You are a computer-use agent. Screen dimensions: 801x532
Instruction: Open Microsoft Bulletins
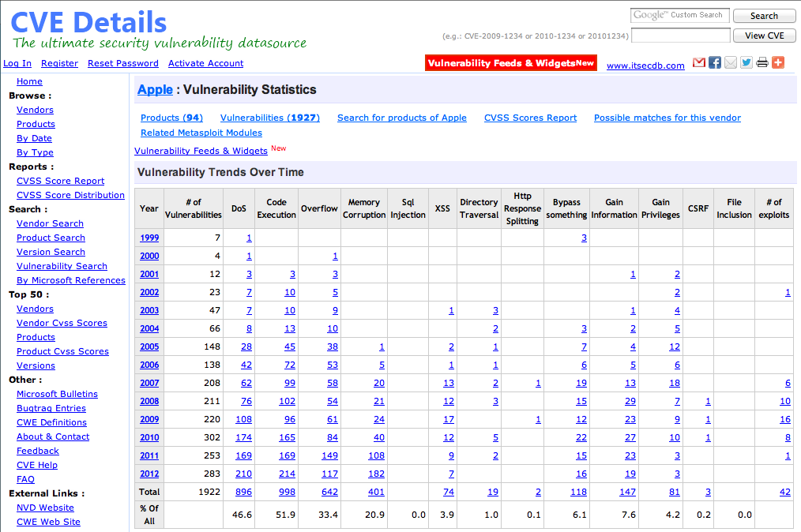click(x=57, y=394)
